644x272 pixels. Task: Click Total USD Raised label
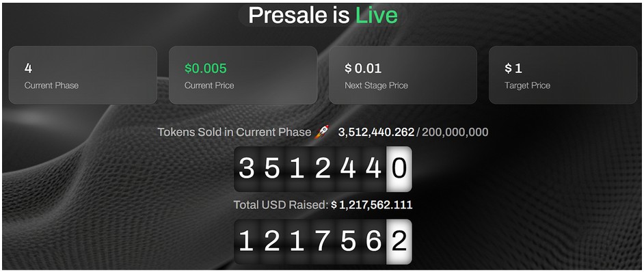[282, 204]
